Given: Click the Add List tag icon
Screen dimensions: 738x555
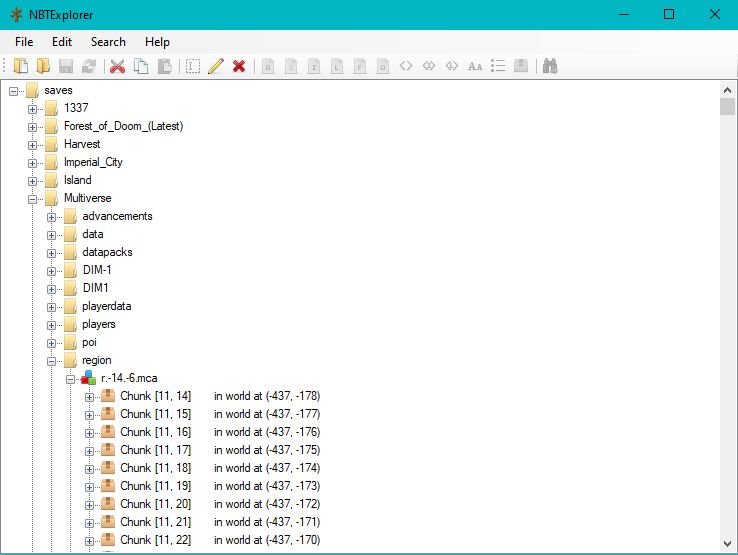Looking at the screenshot, I should tap(498, 66).
